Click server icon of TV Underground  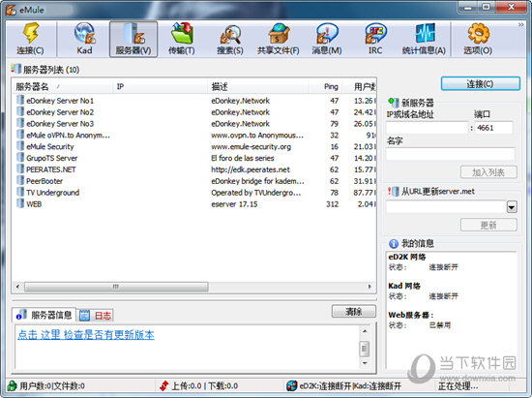(20, 192)
